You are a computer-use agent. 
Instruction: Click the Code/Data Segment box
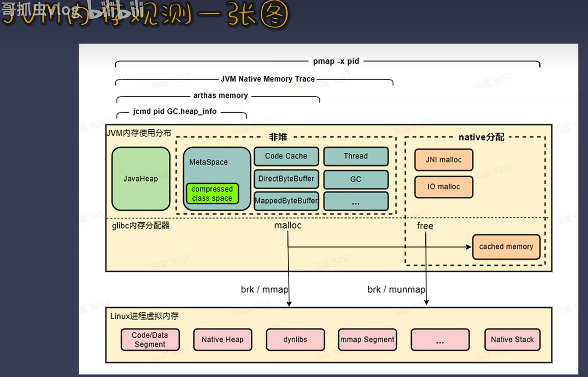tap(150, 340)
